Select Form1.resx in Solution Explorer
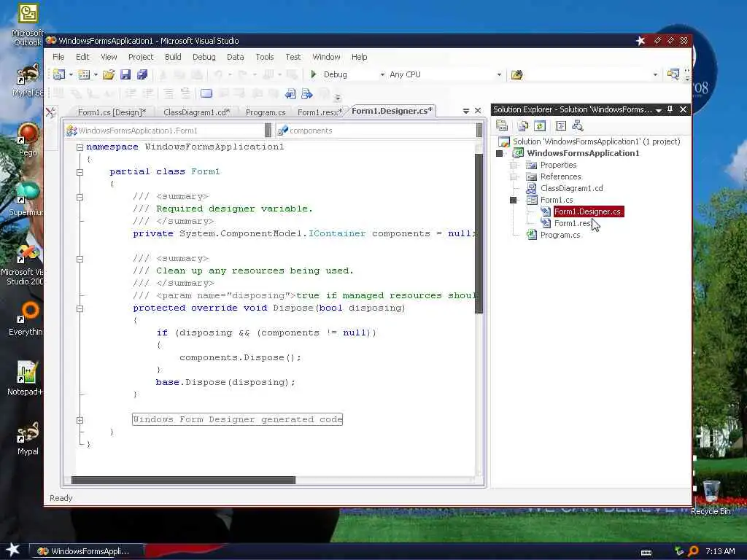The image size is (747, 560). 573,223
